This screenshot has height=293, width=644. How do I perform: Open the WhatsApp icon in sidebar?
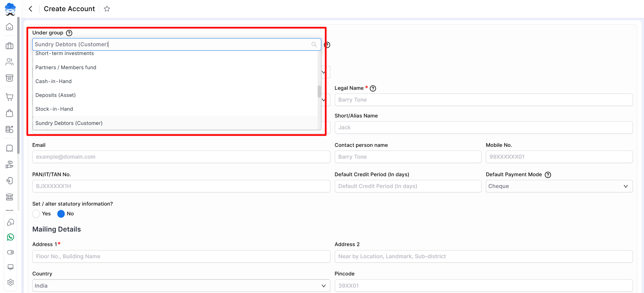(x=10, y=237)
